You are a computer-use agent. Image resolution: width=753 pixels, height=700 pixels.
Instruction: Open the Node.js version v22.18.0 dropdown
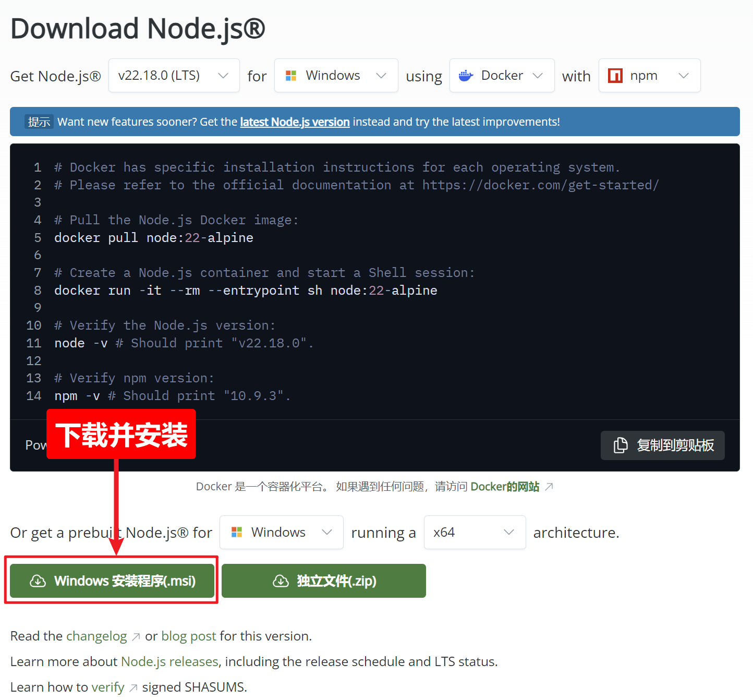pyautogui.click(x=174, y=76)
